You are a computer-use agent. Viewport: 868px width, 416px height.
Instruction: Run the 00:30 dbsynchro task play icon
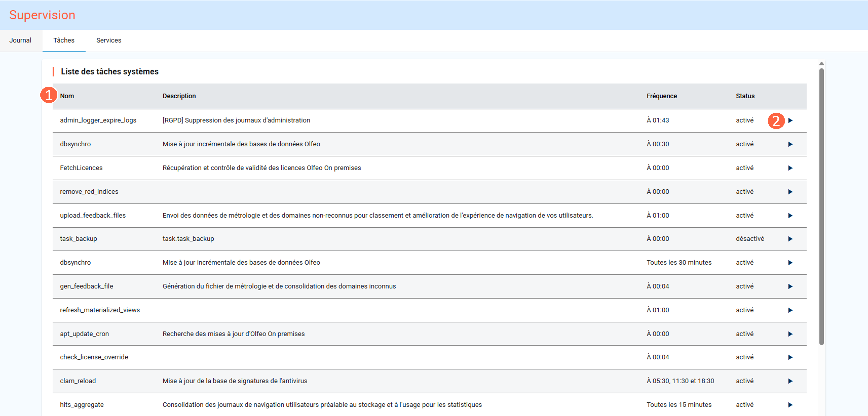point(790,144)
